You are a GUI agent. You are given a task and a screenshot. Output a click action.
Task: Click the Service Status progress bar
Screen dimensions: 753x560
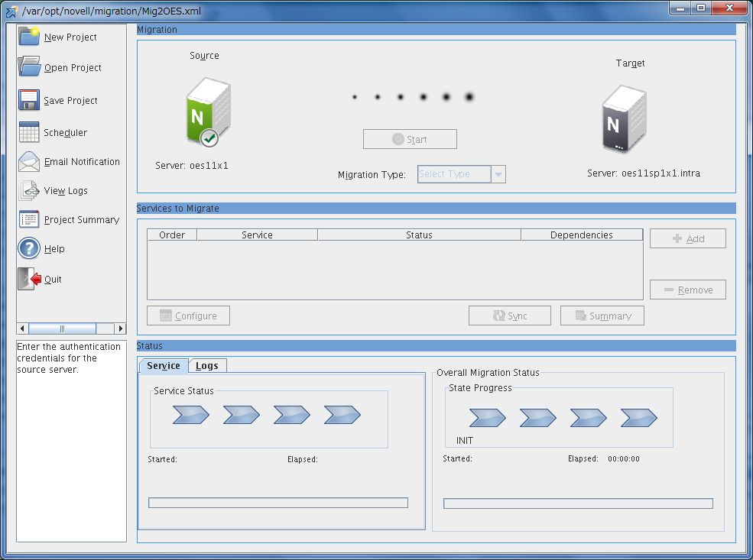278,503
